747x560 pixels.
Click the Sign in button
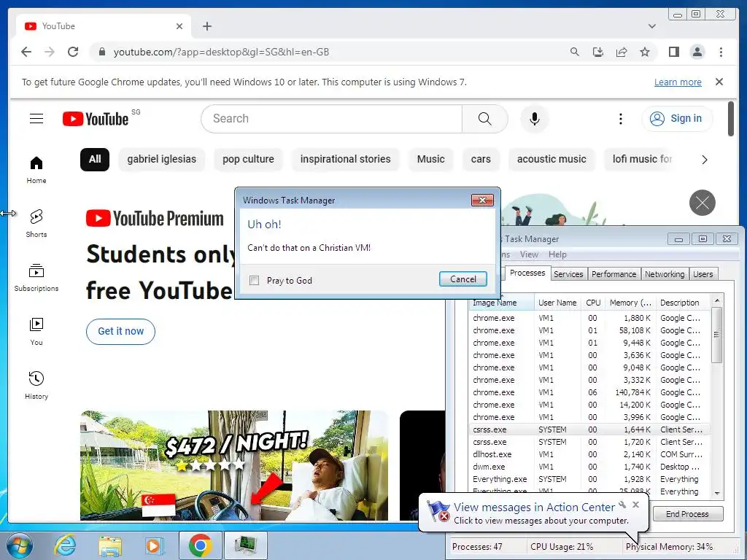[x=677, y=119]
